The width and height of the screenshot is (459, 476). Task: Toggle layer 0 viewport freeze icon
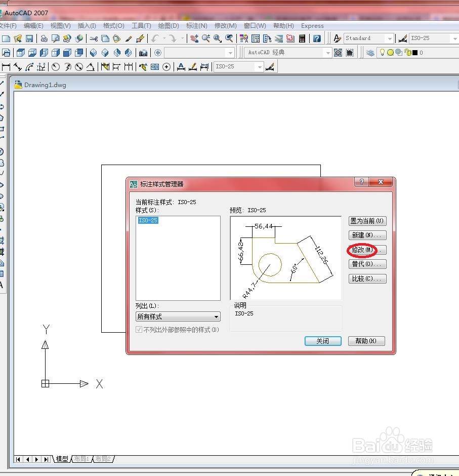tap(399, 53)
